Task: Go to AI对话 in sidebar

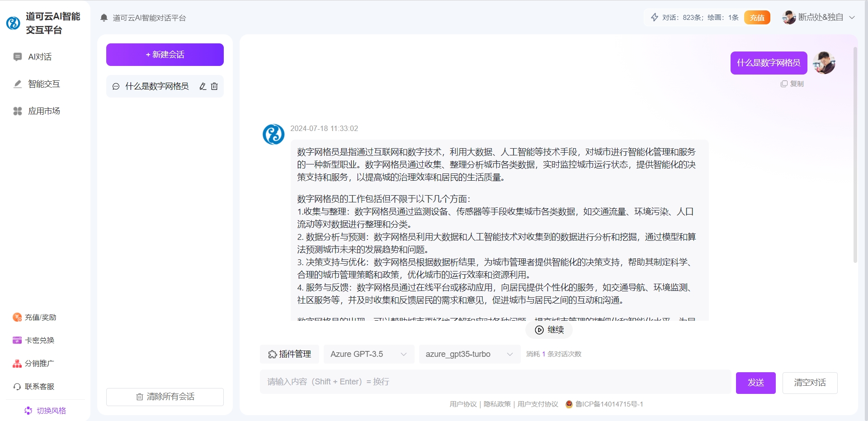Action: [39, 57]
